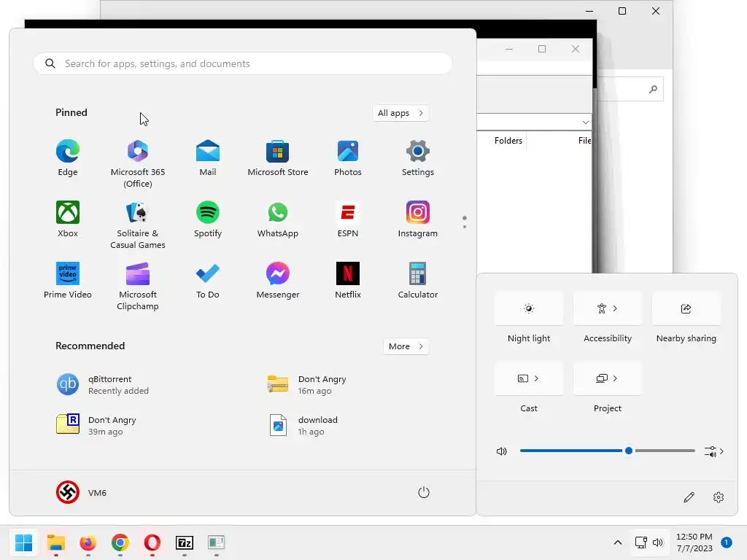Click More recommended items button
747x560 pixels.
point(406,346)
